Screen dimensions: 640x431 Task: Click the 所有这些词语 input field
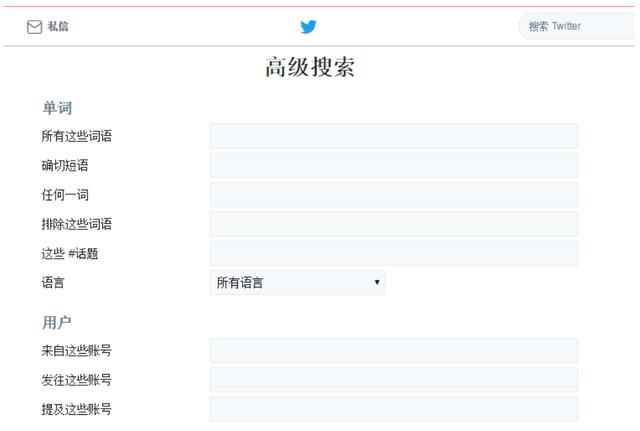click(394, 136)
